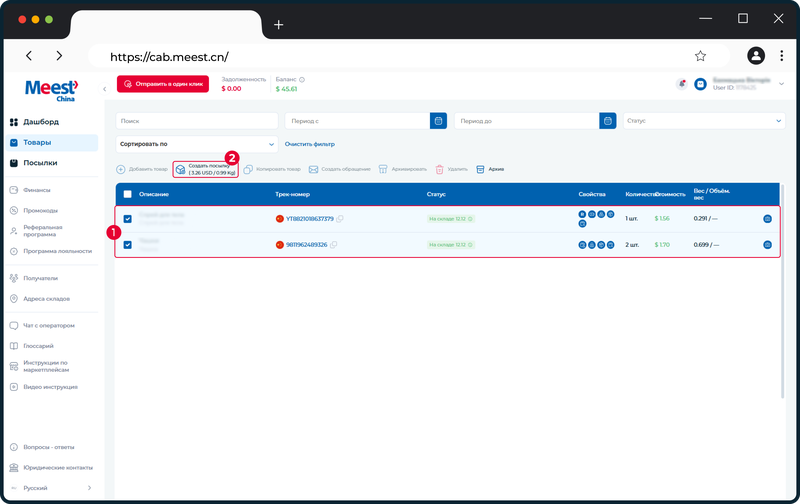Uncheck the checkbox for row YT8821018637379
The height and width of the screenshot is (504, 800).
pos(128,219)
